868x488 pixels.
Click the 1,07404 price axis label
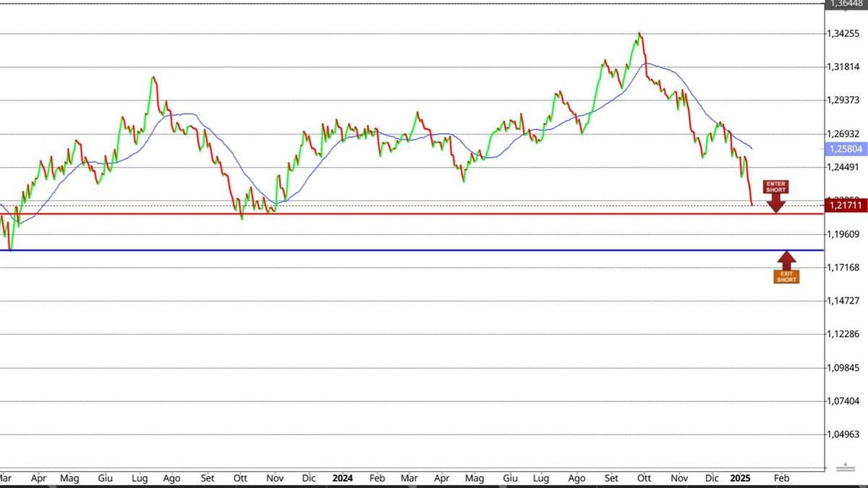click(845, 401)
